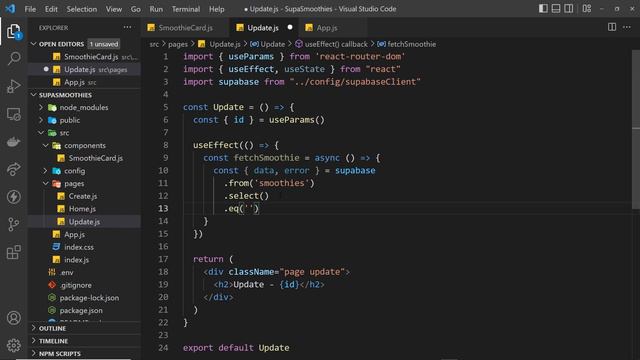The height and width of the screenshot is (360, 640).
Task: Click the '1 unsaved' badge
Action: tap(104, 44)
